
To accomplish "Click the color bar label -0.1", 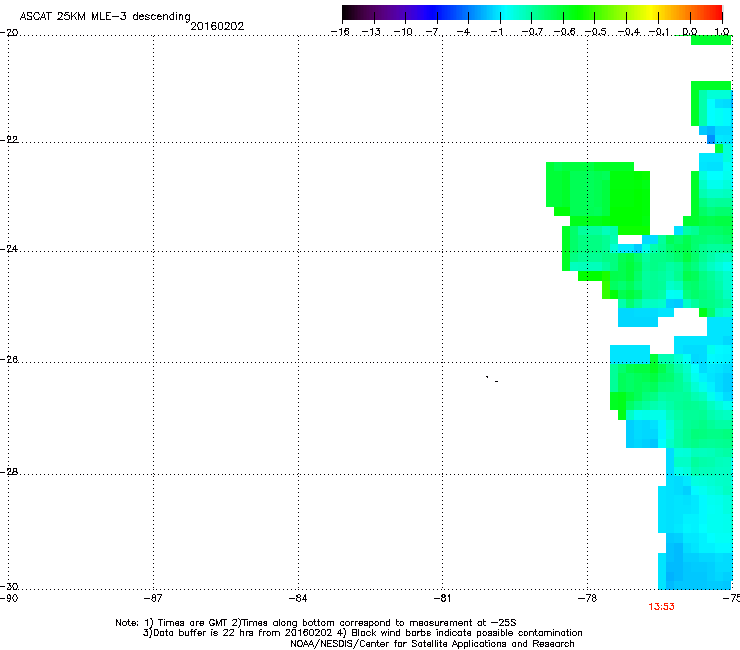I will [659, 32].
